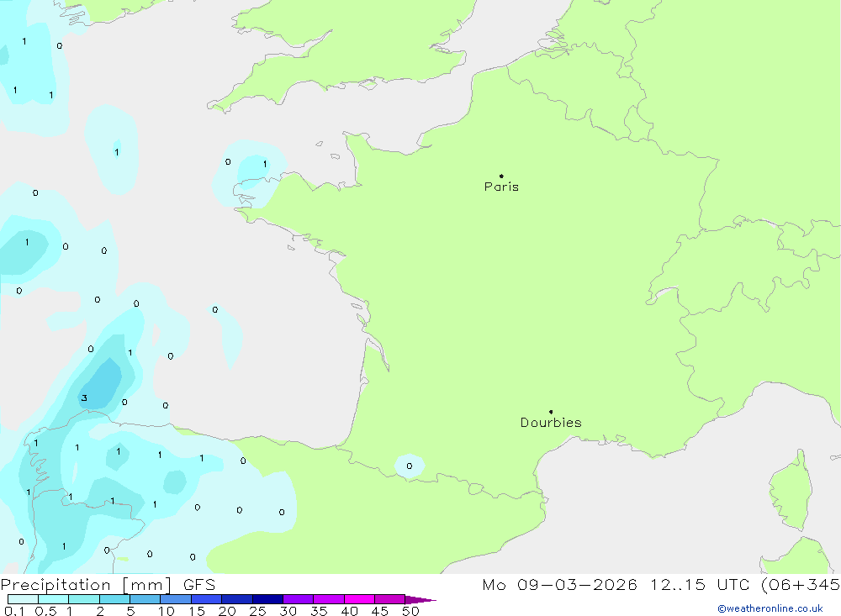
Task: Click the 45–50 mm legend color swatch
Action: click(x=389, y=599)
